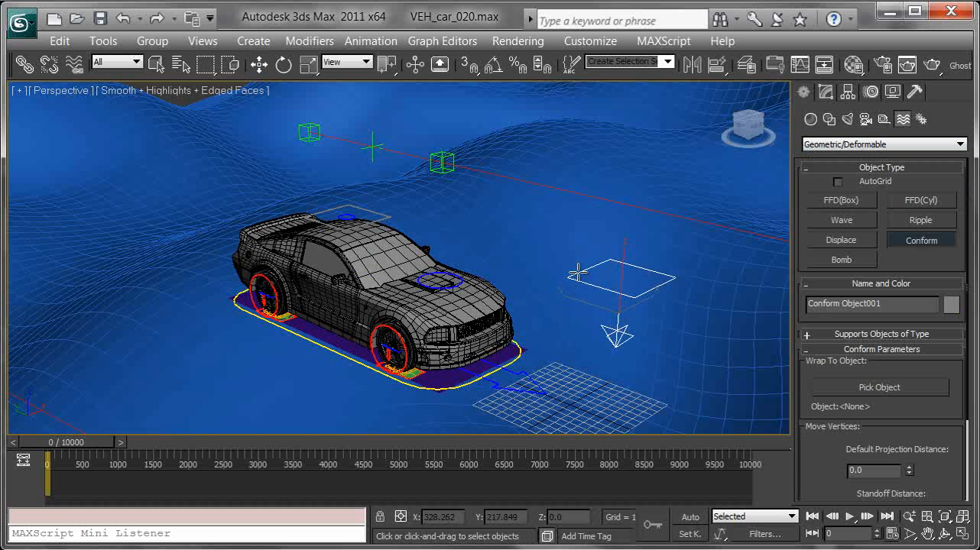
Task: Click the object color swatch
Action: point(951,304)
